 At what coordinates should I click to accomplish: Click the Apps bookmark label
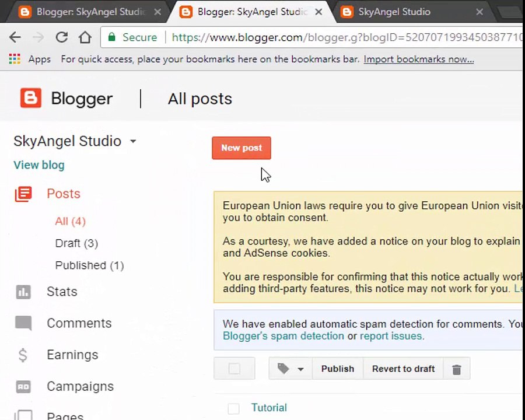[39, 60]
